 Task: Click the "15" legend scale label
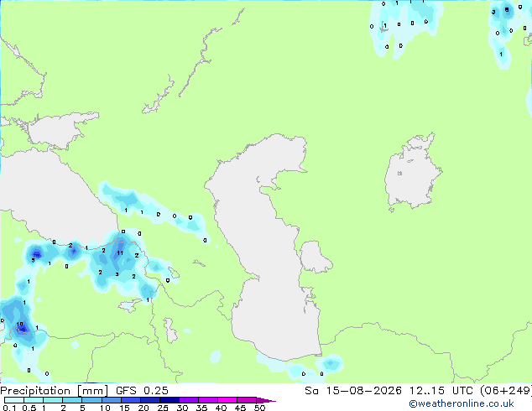click(124, 408)
